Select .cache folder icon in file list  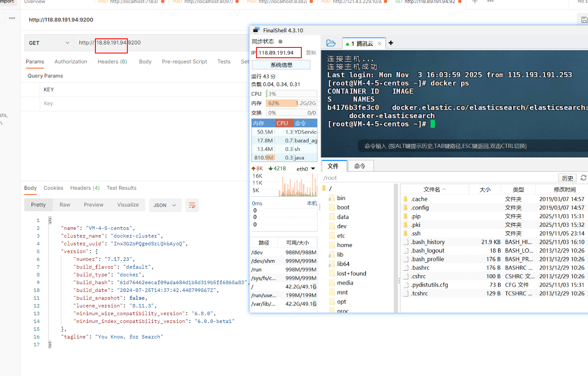tap(405, 199)
